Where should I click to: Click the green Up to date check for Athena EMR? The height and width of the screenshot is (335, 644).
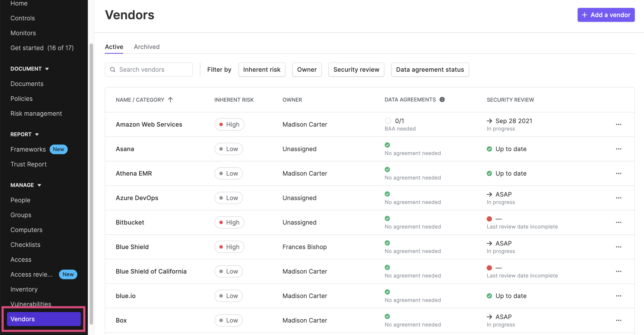coord(489,173)
